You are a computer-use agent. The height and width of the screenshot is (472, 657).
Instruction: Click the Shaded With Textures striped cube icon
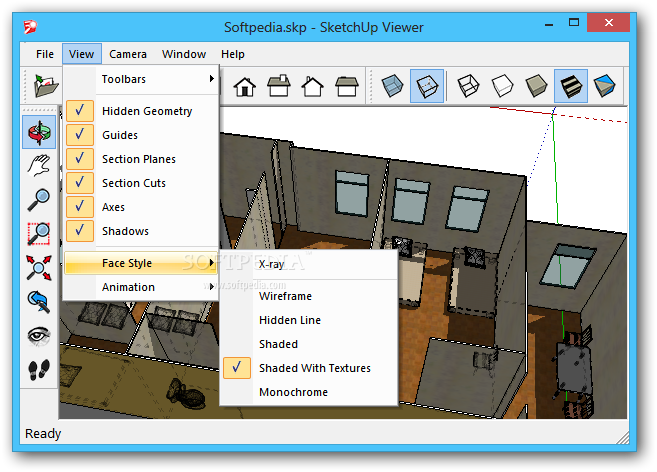click(571, 86)
